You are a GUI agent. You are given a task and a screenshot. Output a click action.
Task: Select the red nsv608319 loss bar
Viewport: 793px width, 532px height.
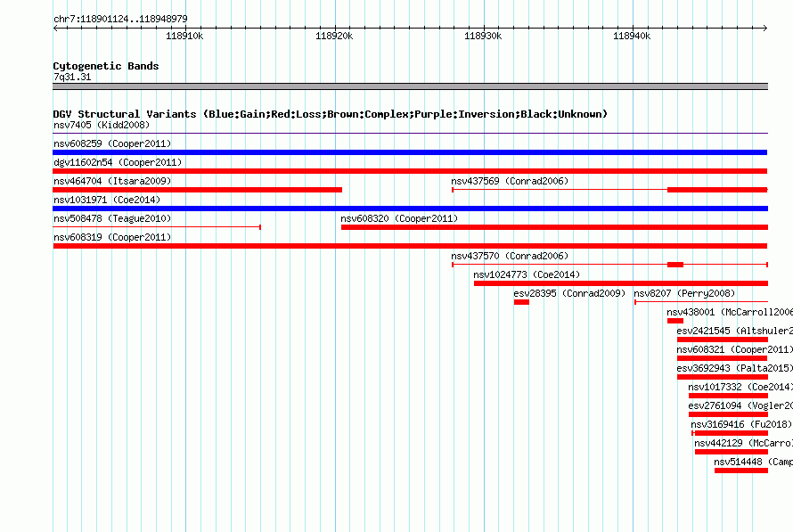click(x=410, y=246)
